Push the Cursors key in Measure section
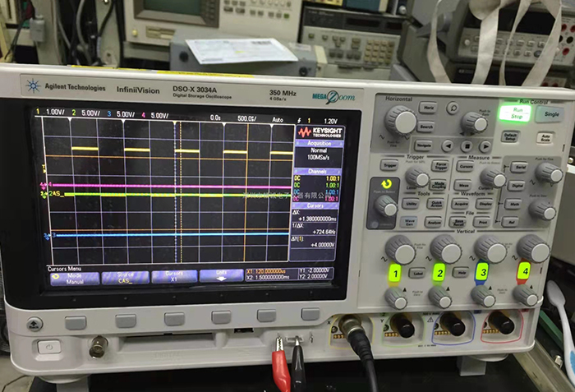575x392 pixels. tap(466, 166)
